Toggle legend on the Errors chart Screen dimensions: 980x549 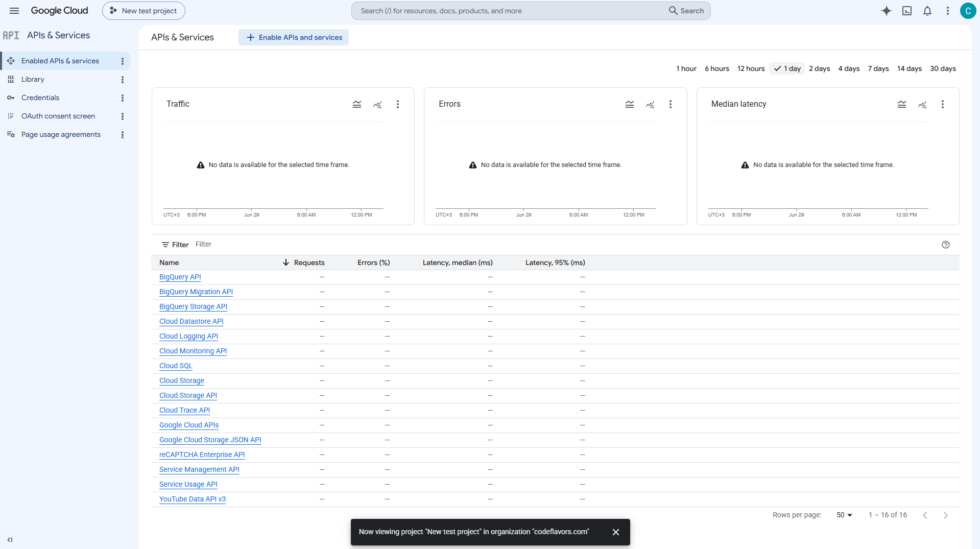pyautogui.click(x=630, y=104)
